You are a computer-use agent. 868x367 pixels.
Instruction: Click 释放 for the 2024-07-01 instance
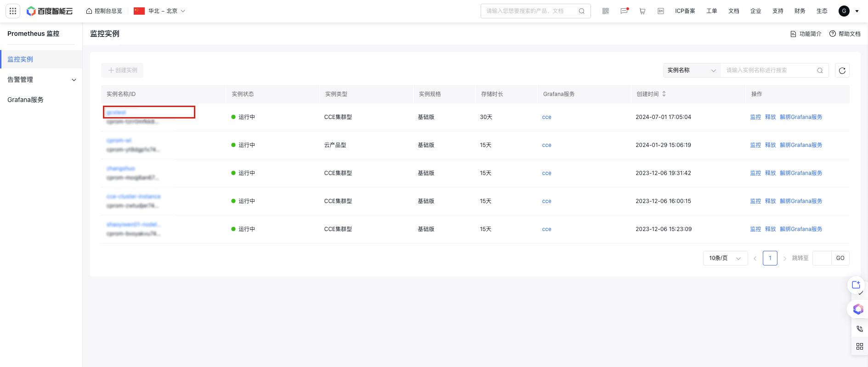(770, 117)
